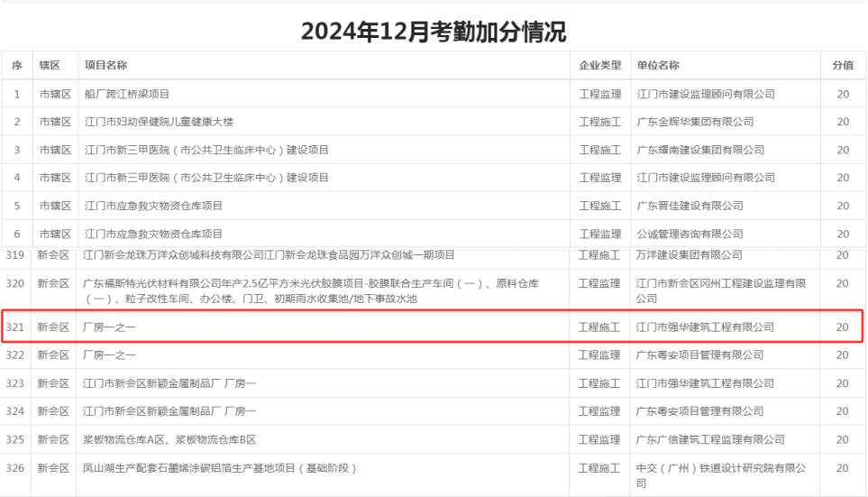Image resolution: width=868 pixels, height=497 pixels.
Task: Click company 公诚管理咨询有限公司
Action: pyautogui.click(x=690, y=235)
